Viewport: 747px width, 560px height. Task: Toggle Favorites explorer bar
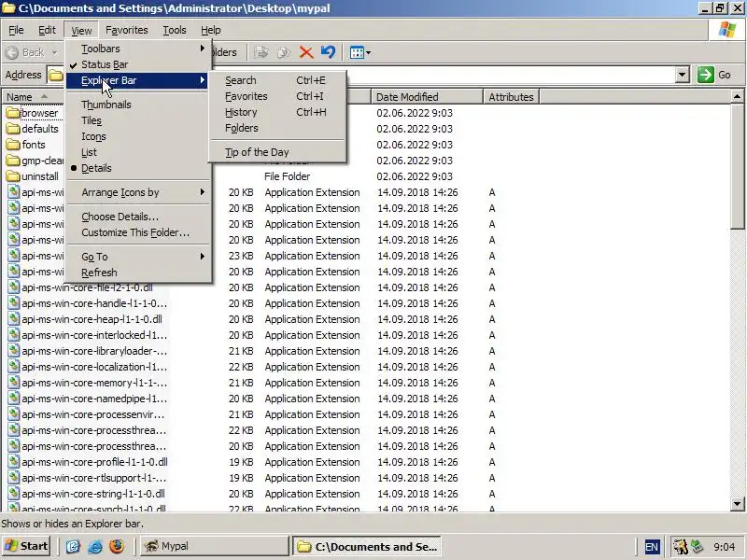tap(277, 96)
